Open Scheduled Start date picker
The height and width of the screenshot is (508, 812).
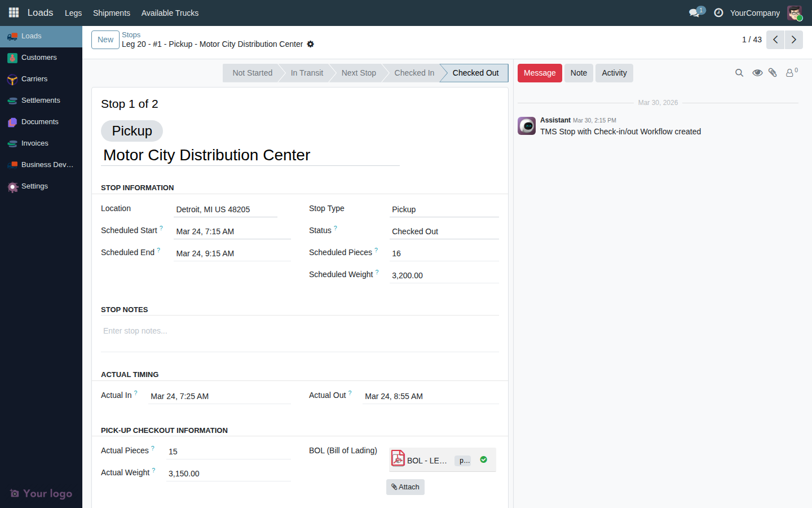tap(232, 231)
